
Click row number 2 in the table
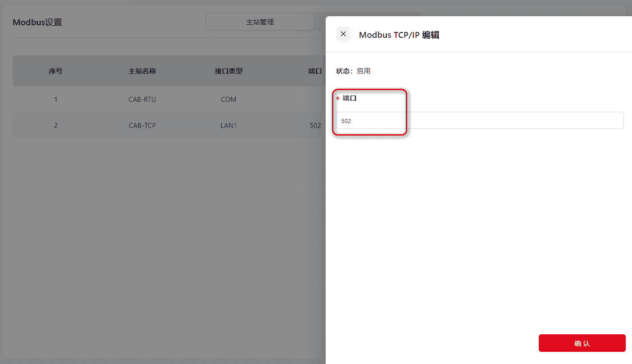coord(56,126)
